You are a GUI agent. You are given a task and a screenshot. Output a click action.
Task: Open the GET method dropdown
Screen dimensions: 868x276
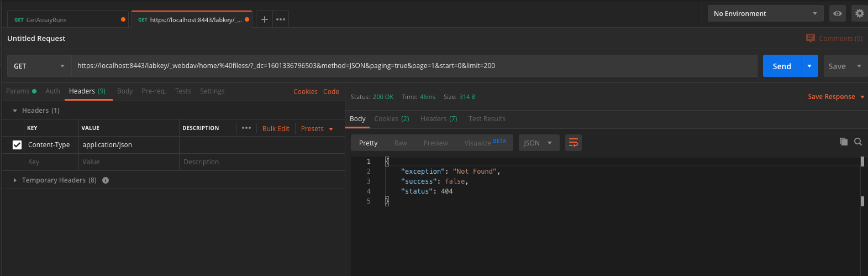point(39,66)
